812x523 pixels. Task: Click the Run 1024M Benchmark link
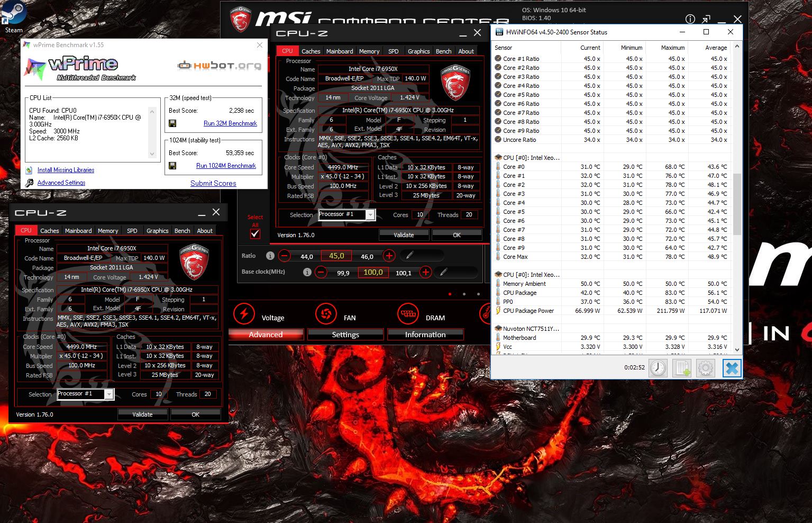coord(226,166)
